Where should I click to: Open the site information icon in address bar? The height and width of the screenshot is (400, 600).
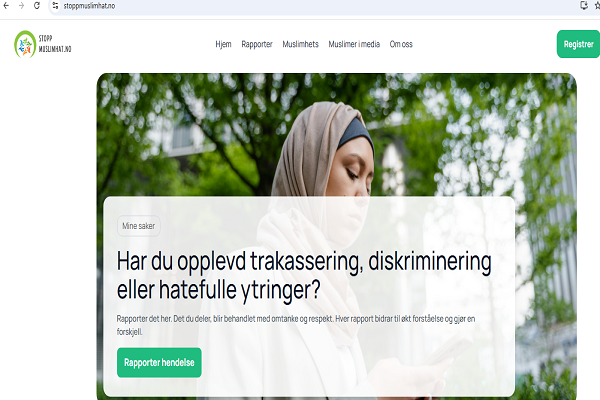[56, 5]
